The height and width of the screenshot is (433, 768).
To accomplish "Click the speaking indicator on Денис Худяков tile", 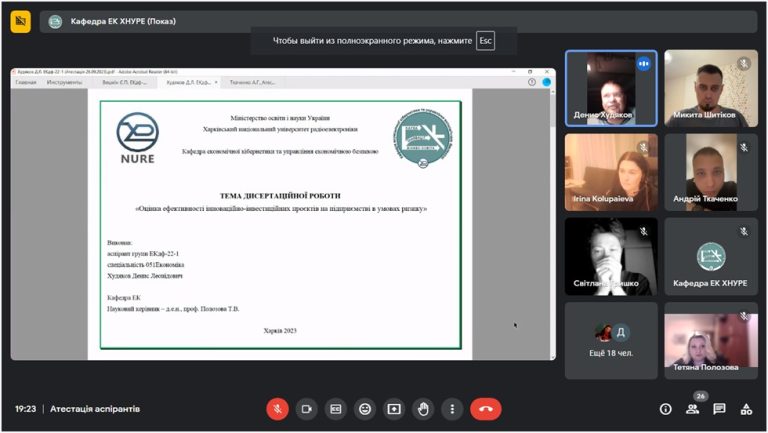I will (x=644, y=64).
